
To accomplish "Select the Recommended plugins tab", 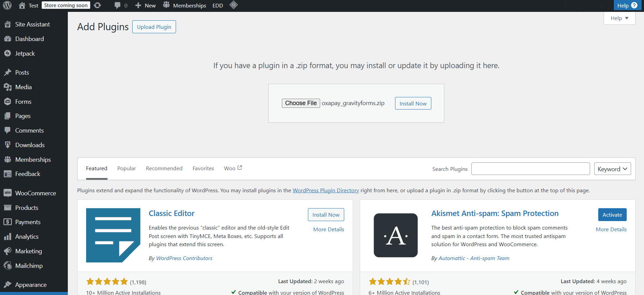I will coord(164,169).
